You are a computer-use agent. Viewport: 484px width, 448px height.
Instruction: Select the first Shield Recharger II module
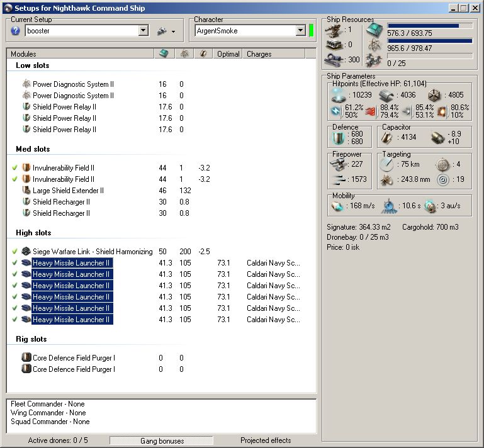click(61, 202)
